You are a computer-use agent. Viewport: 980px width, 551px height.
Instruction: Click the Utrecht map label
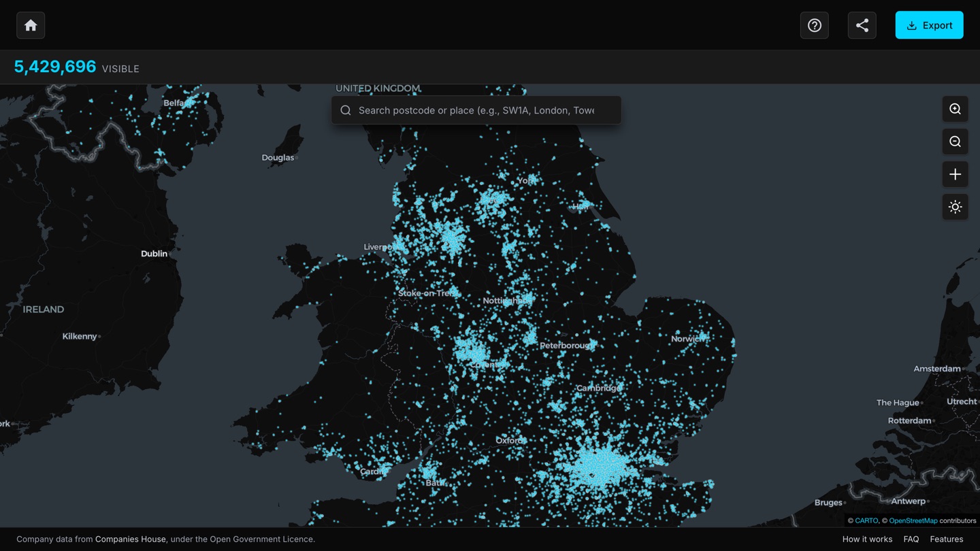pyautogui.click(x=962, y=401)
